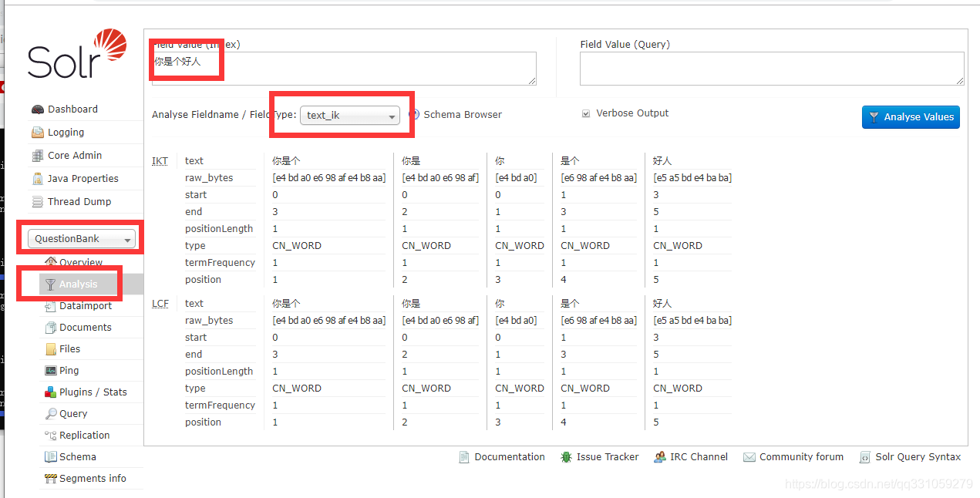Viewport: 980px width, 498px height.
Task: Switch to the Overview tab
Action: point(79,261)
